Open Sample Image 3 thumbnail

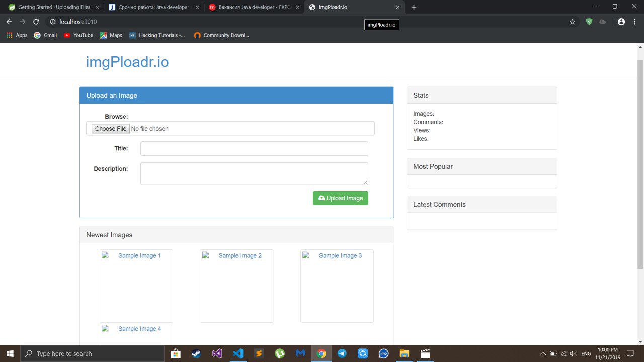[337, 286]
